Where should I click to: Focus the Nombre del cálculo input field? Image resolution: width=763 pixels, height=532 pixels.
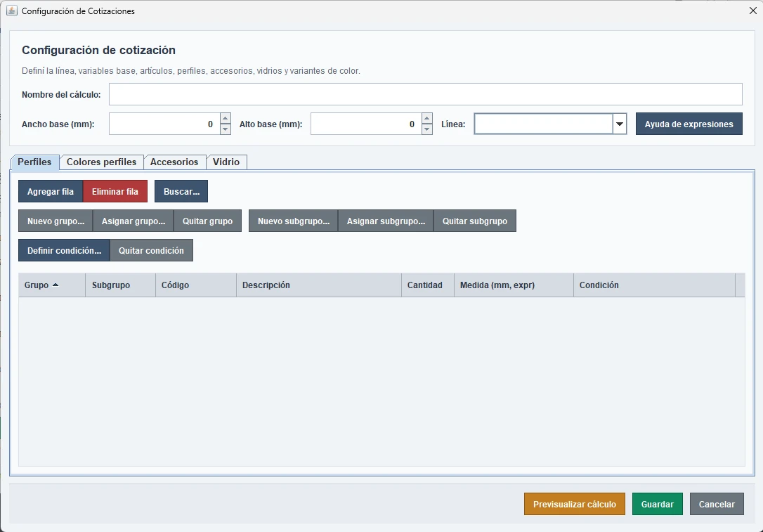425,94
